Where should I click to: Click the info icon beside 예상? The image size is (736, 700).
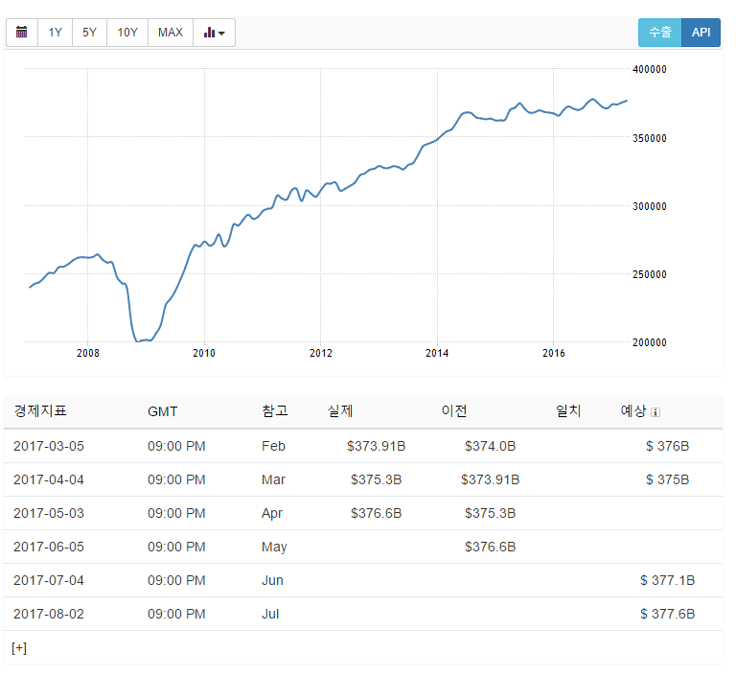coord(655,412)
